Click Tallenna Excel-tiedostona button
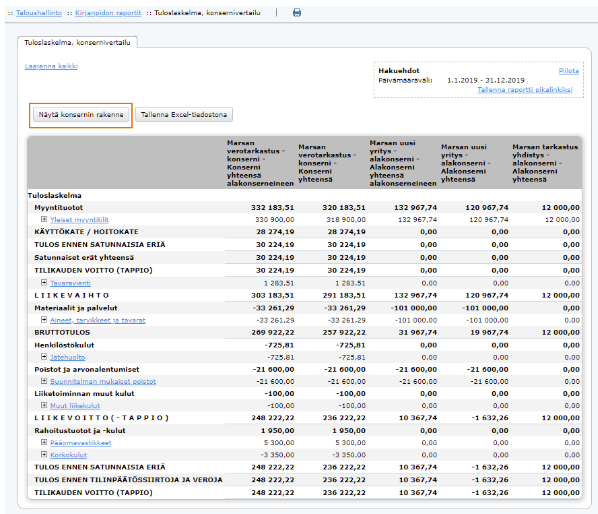The width and height of the screenshot is (598, 514). pos(184,115)
